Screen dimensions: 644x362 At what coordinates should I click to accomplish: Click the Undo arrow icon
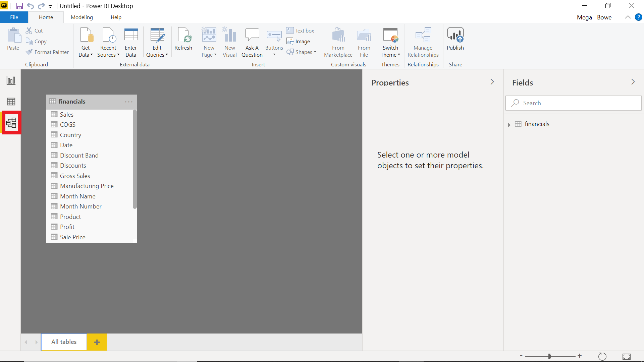[30, 6]
